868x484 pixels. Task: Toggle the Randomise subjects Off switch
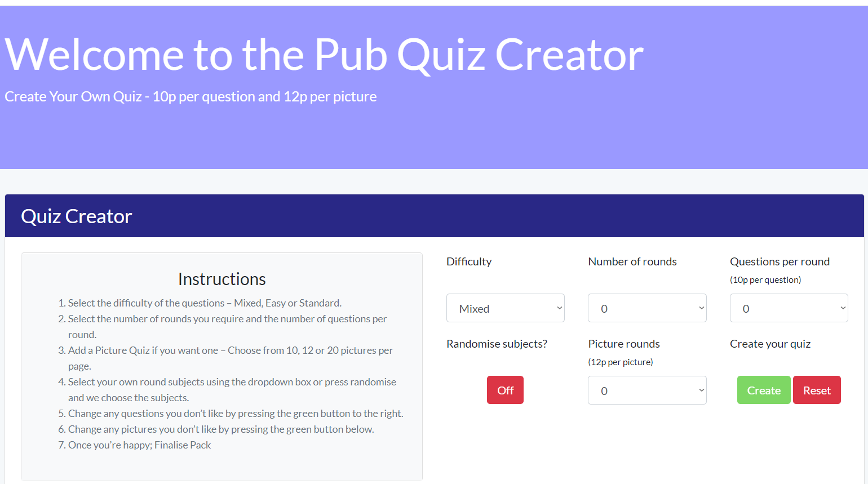coord(505,390)
